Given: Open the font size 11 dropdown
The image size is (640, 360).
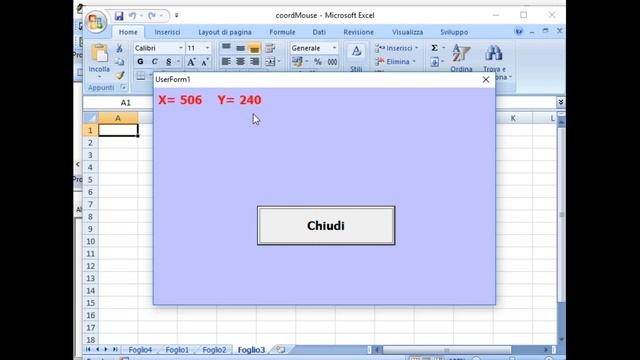Looking at the screenshot, I should pos(207,48).
